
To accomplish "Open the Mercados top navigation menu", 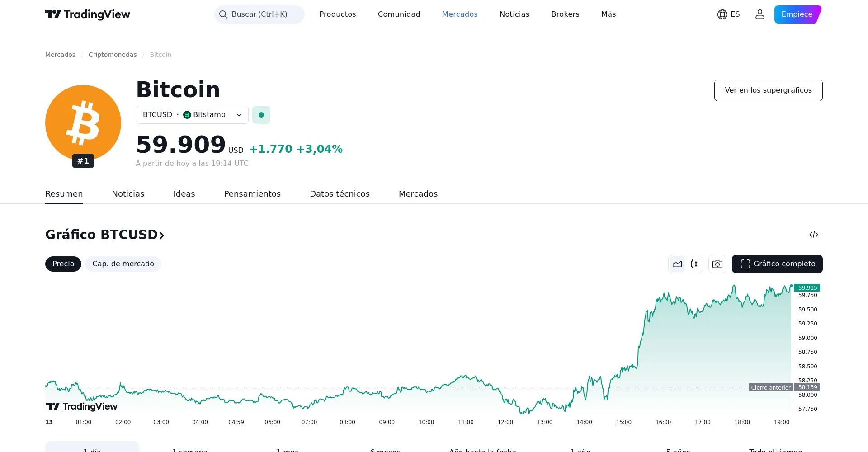I will [x=460, y=14].
